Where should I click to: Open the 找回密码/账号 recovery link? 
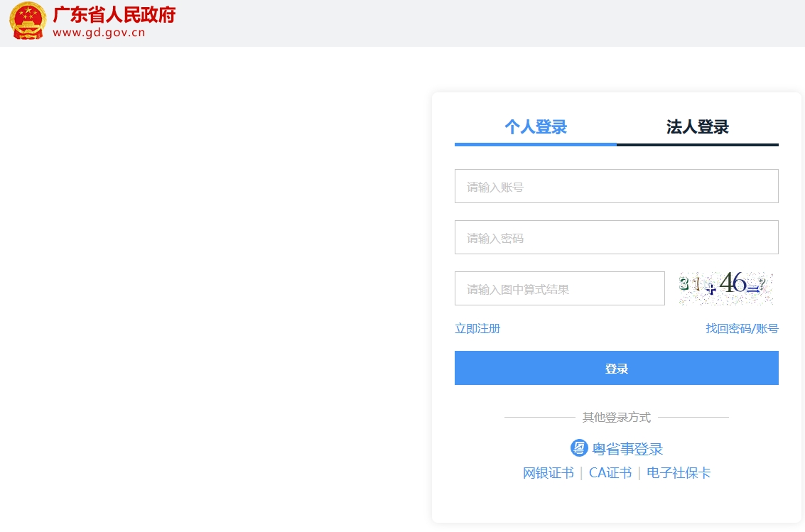coord(742,328)
